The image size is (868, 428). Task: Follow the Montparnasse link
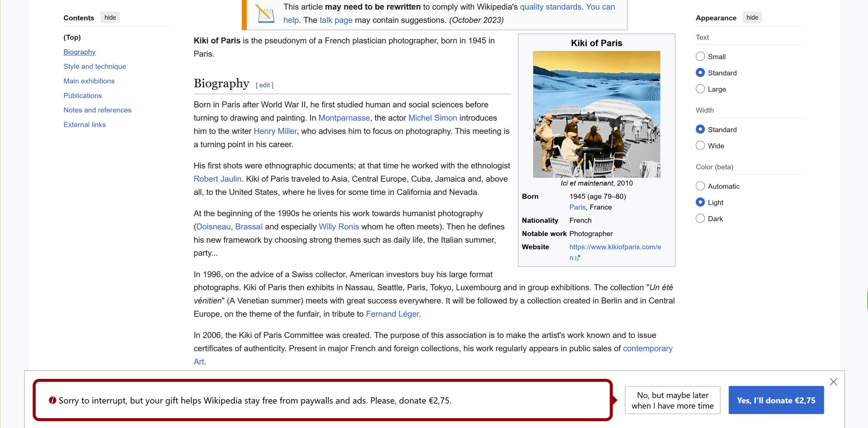pyautogui.click(x=344, y=118)
